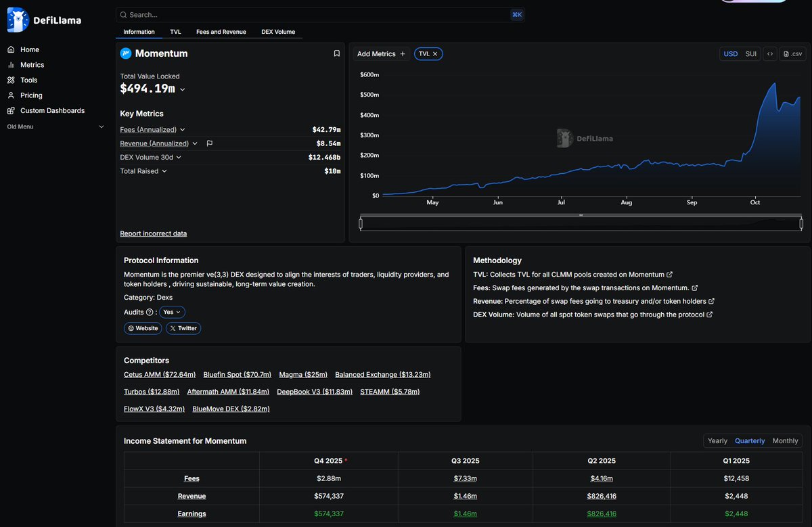812x527 pixels.
Task: Expand the Total Value Locked breakdown
Action: 182,89
